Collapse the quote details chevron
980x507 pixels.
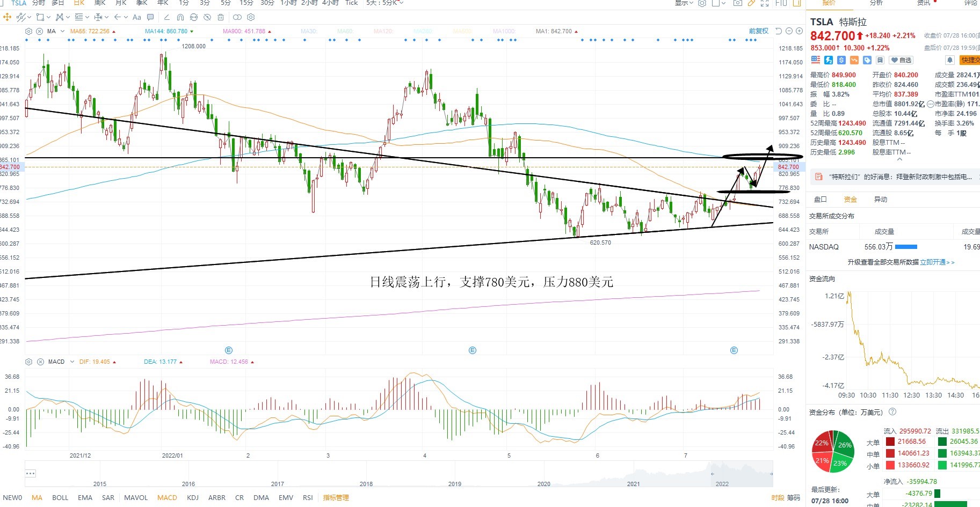(x=900, y=159)
